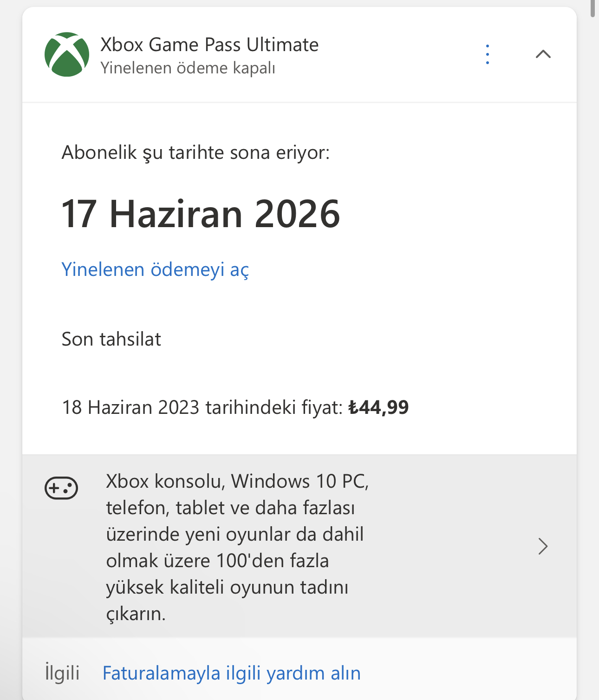The width and height of the screenshot is (599, 700).
Task: Open the three-dot more options menu
Action: 487,54
